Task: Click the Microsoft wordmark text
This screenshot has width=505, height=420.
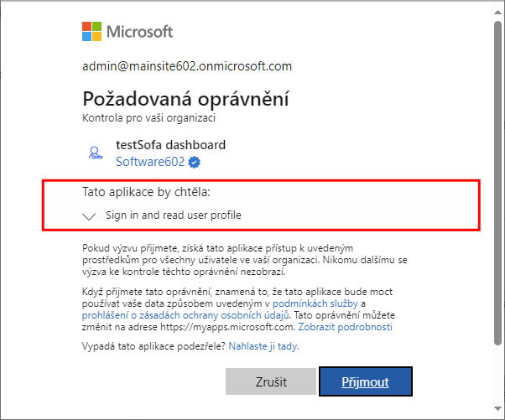Action: click(140, 32)
